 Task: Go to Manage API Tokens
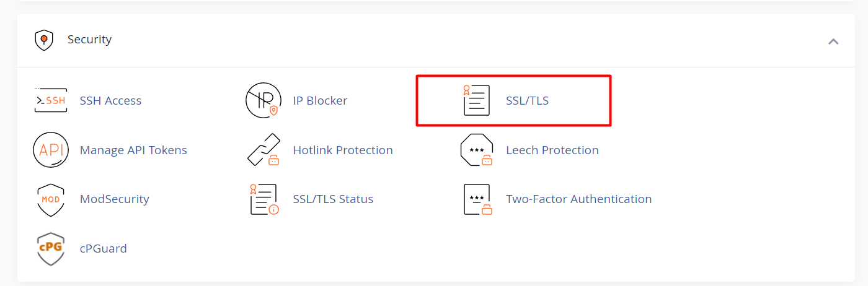[x=133, y=150]
